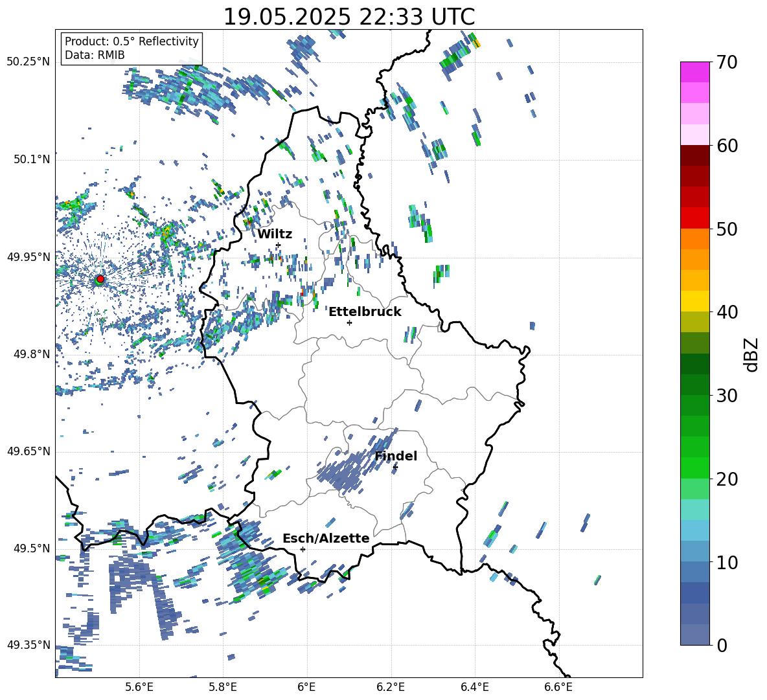Click the 50.25°N latitude label

[29, 62]
